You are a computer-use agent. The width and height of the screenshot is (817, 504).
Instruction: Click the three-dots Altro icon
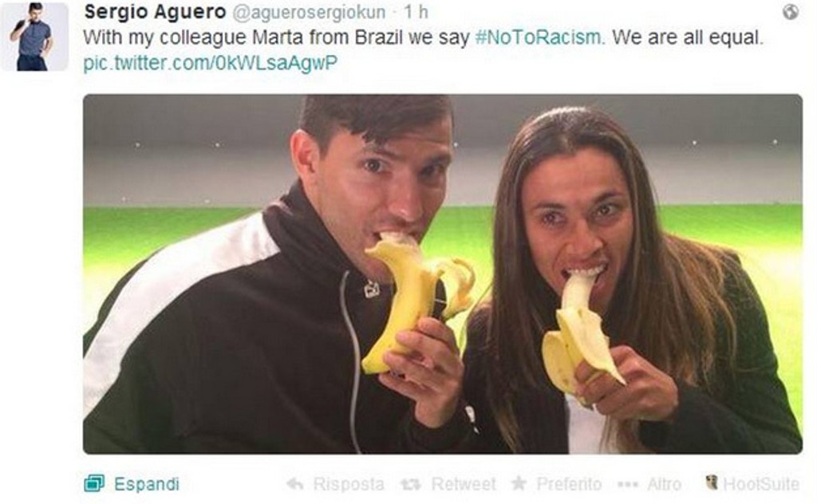click(627, 485)
